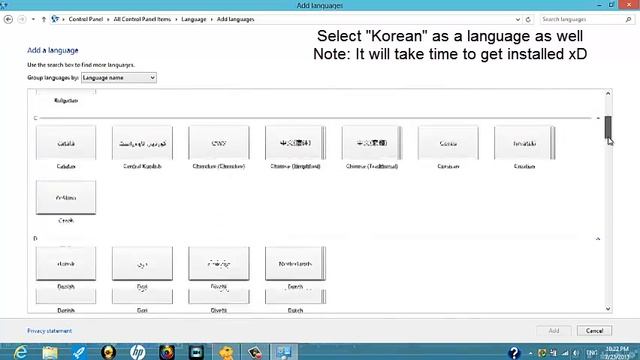Image resolution: width=640 pixels, height=360 pixels.
Task: Select the Chinese (Traditional) language tile
Action: click(372, 147)
